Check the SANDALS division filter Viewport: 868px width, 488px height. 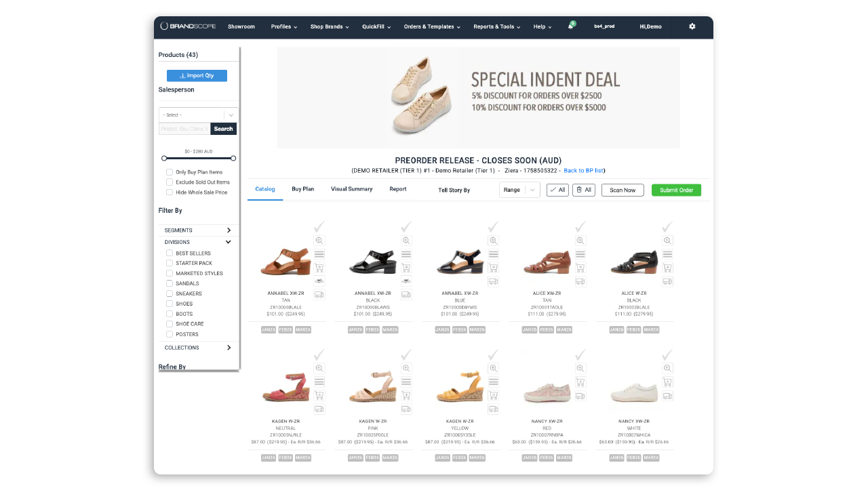[x=169, y=283]
